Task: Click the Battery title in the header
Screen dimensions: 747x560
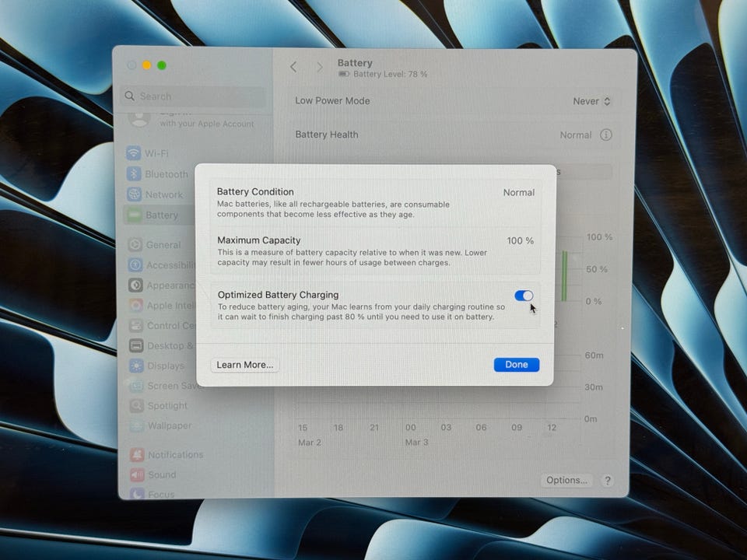Action: (x=355, y=63)
